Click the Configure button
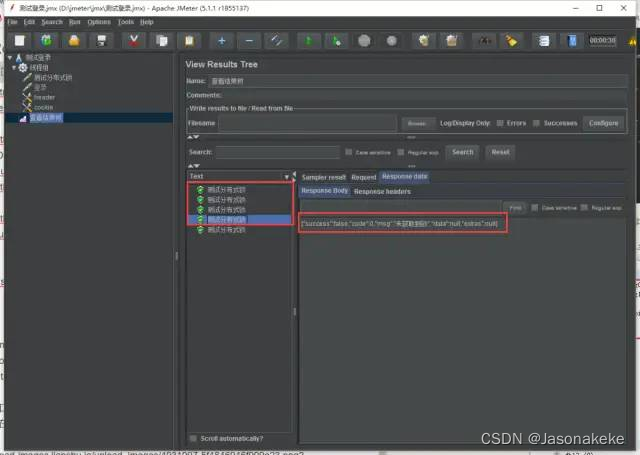Image resolution: width=640 pixels, height=455 pixels. click(603, 123)
